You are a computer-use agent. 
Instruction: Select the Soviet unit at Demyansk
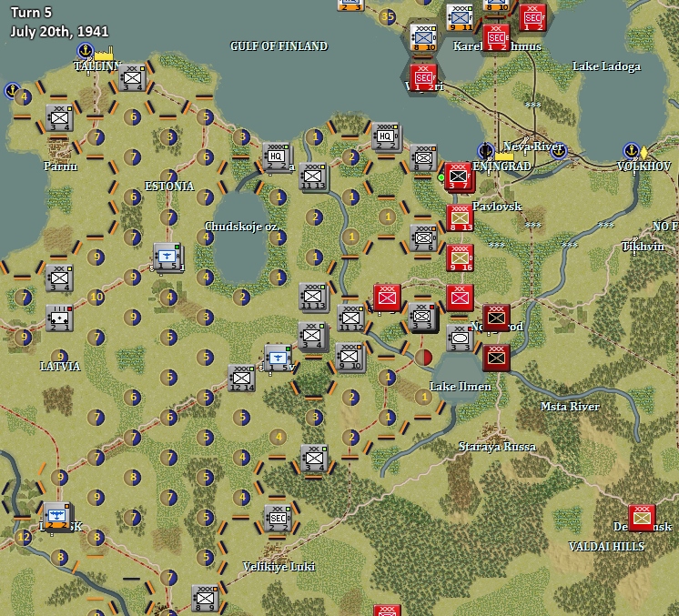click(642, 518)
